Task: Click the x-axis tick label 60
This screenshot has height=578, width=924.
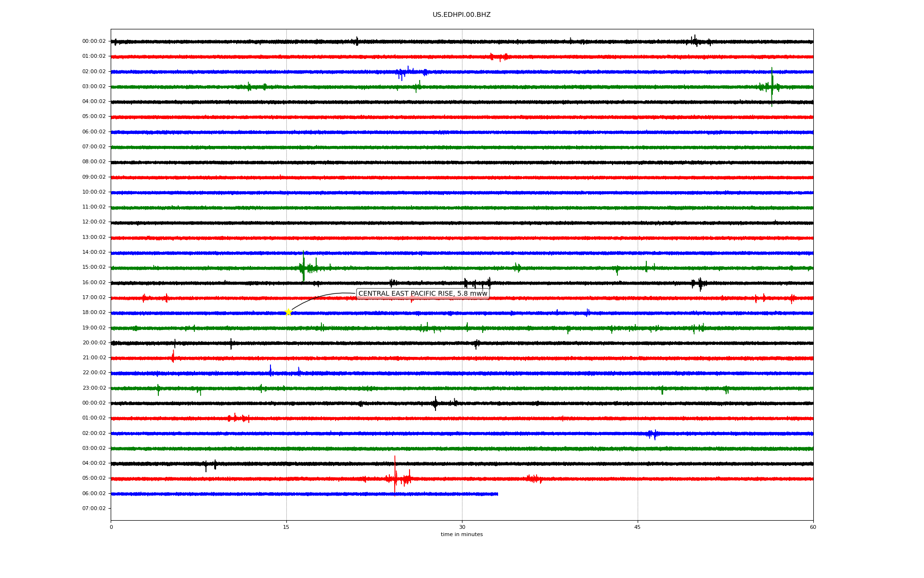Action: point(813,527)
